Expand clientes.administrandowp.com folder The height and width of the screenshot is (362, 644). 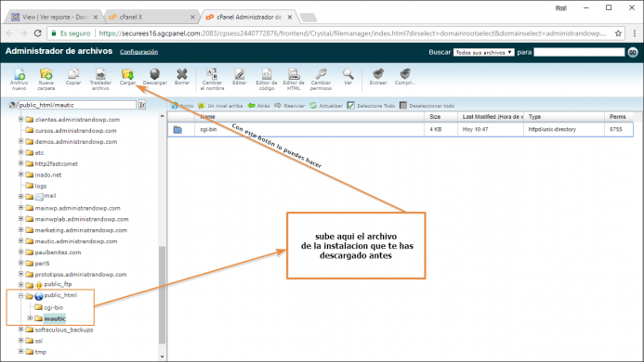click(x=21, y=119)
